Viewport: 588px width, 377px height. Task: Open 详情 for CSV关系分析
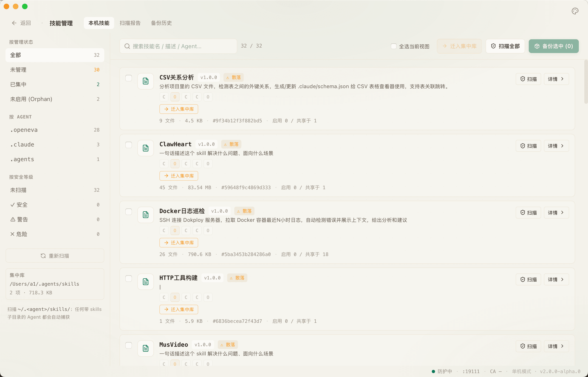pos(556,79)
